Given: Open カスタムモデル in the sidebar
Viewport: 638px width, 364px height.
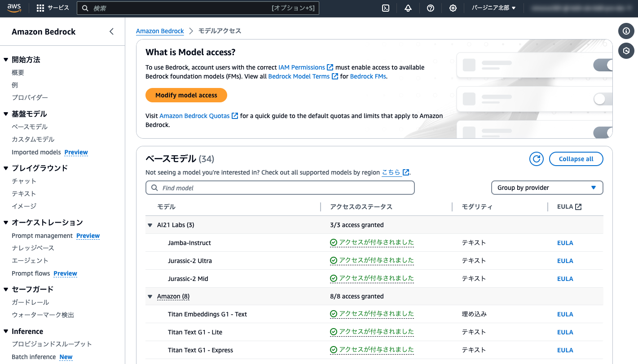Looking at the screenshot, I should pos(33,140).
